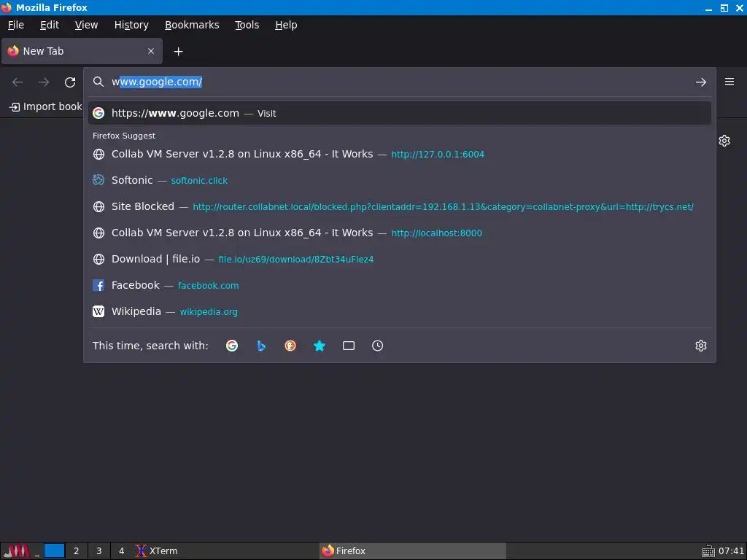Click the Forward navigation arrow

click(44, 82)
